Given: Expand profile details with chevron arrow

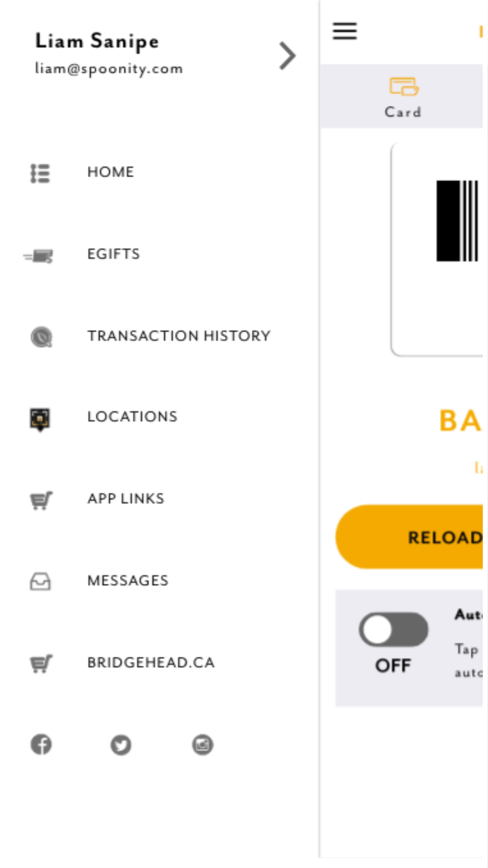Looking at the screenshot, I should pos(287,56).
